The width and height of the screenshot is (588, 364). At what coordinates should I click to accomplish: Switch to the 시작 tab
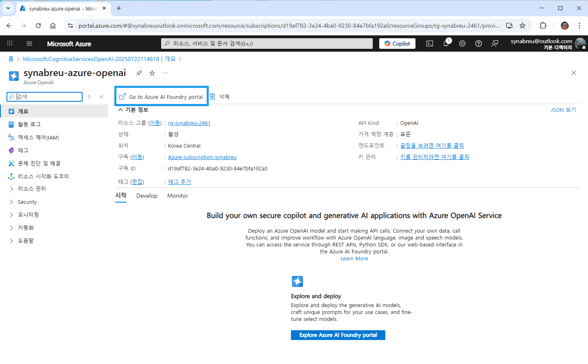tap(121, 196)
